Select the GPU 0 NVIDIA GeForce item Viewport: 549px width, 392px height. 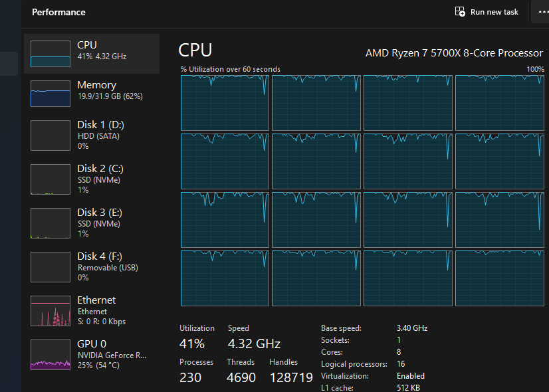(92, 355)
